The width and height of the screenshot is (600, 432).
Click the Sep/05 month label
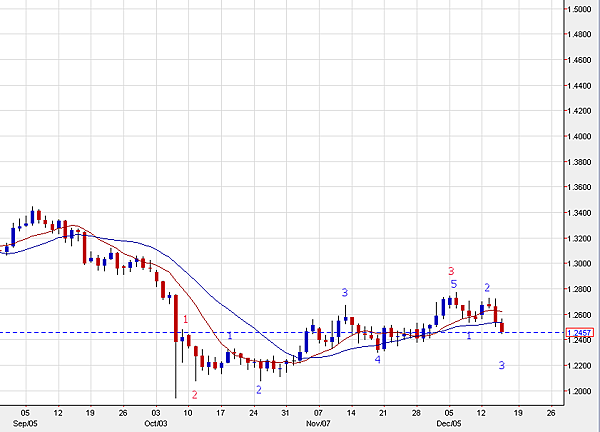tap(25, 424)
